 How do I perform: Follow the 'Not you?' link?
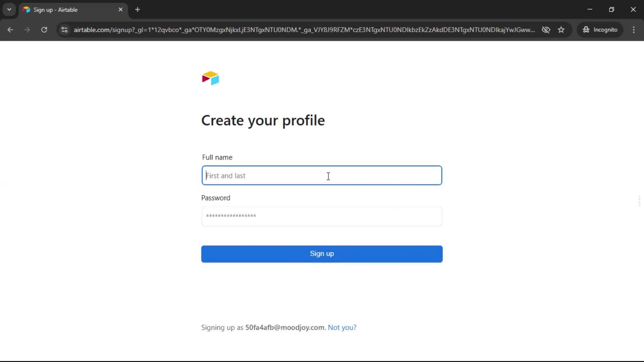(x=342, y=327)
